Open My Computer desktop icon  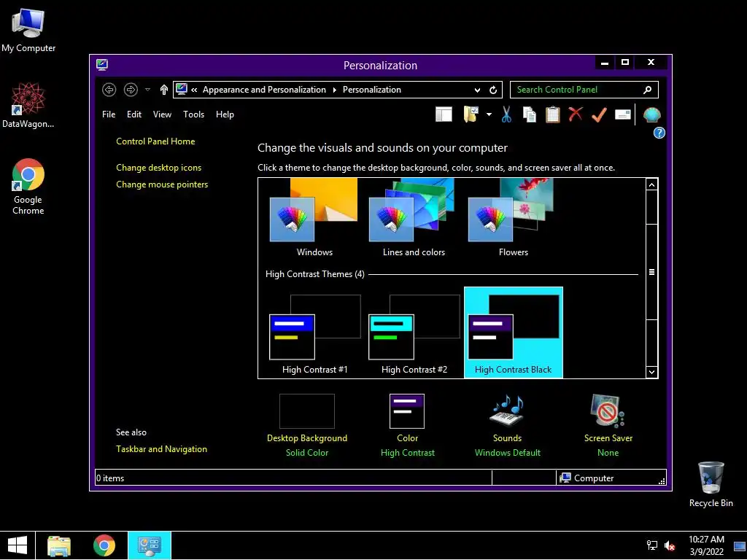[x=28, y=30]
